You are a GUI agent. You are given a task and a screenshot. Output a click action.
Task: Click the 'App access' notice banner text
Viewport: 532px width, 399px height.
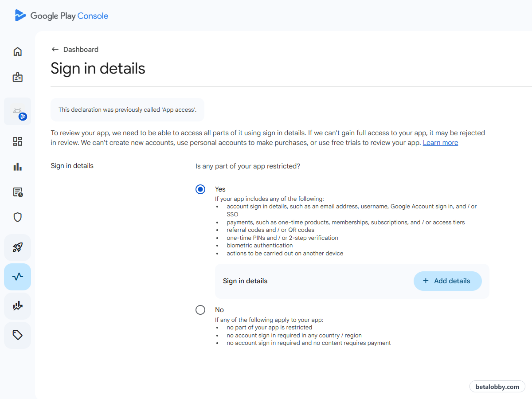coord(127,110)
